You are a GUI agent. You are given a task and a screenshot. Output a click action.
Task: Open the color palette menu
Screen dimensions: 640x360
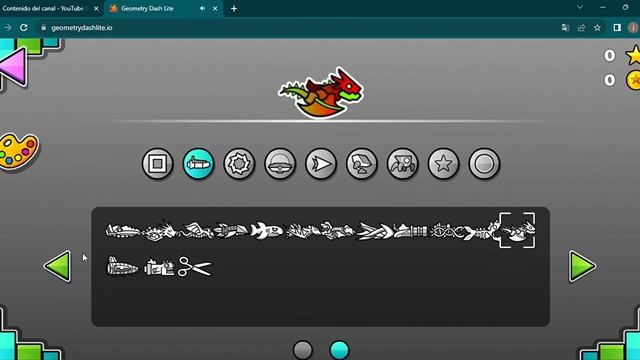18,151
